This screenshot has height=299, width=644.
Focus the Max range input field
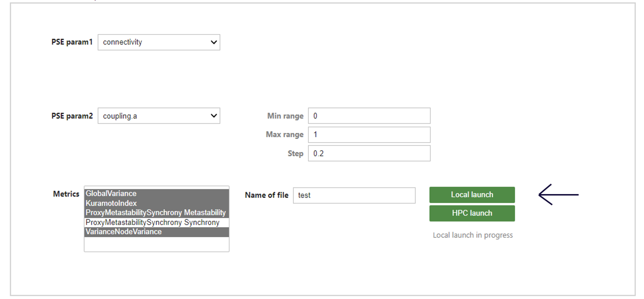pyautogui.click(x=369, y=135)
